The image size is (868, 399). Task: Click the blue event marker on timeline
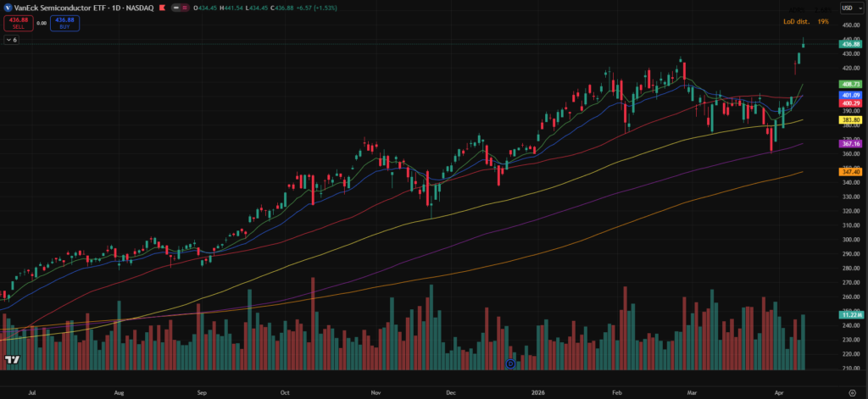(x=510, y=363)
